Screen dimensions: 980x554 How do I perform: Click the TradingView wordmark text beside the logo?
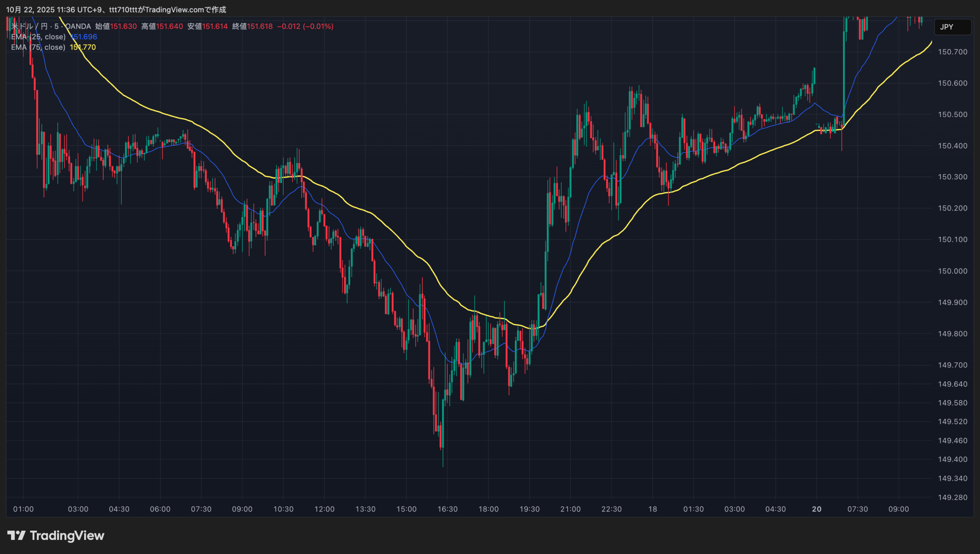(67, 535)
